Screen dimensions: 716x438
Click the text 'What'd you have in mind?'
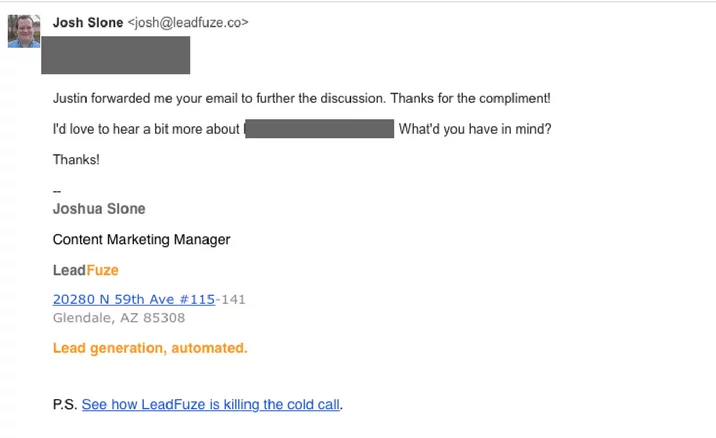[475, 129]
